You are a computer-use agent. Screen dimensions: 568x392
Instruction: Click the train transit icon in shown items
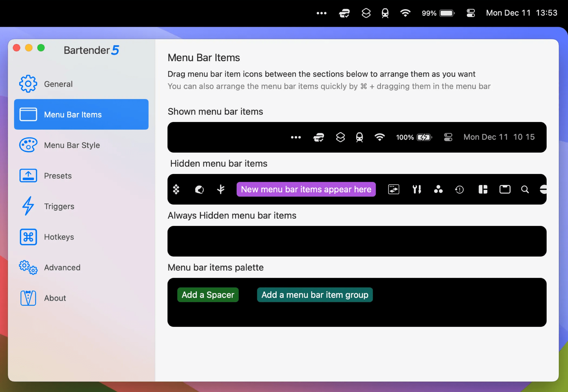point(360,137)
